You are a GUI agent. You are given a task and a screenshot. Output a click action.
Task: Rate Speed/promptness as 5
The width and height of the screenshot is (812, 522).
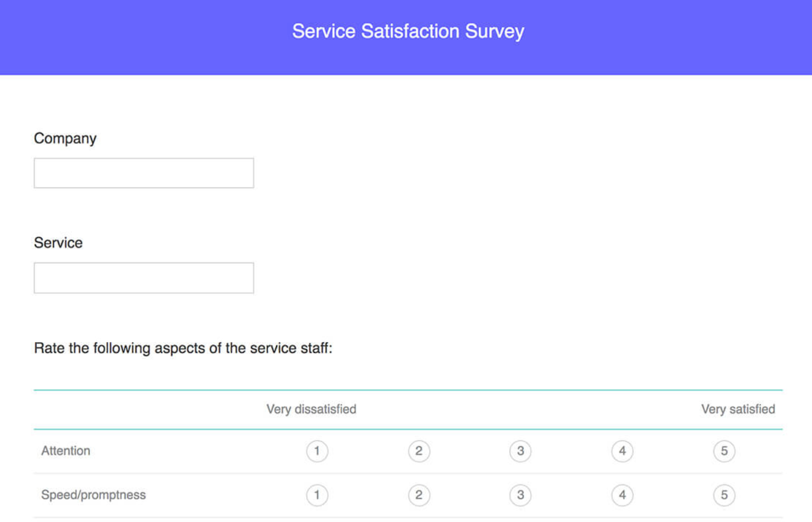click(x=724, y=495)
